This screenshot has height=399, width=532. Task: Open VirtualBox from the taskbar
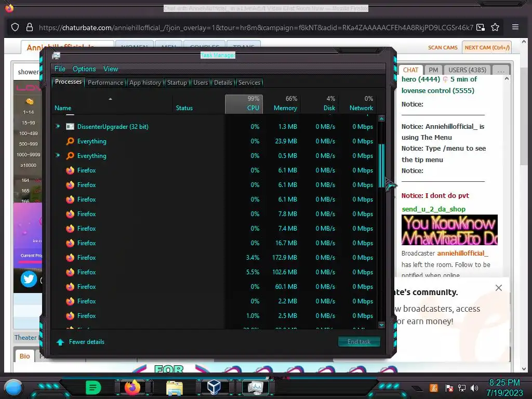pos(214,387)
